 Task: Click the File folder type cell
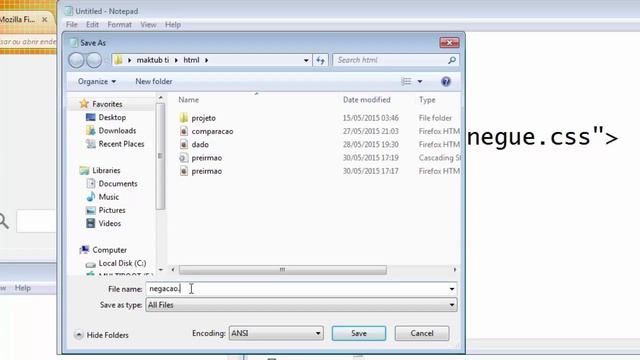click(x=435, y=118)
